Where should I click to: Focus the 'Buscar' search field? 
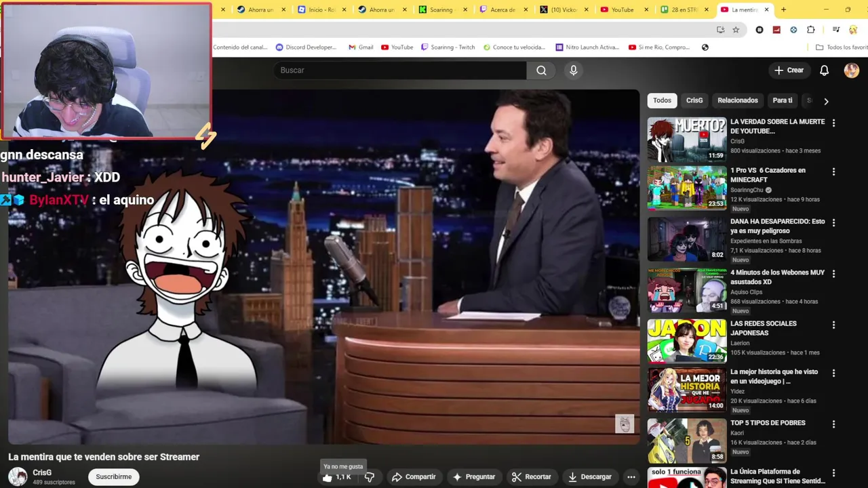click(400, 70)
